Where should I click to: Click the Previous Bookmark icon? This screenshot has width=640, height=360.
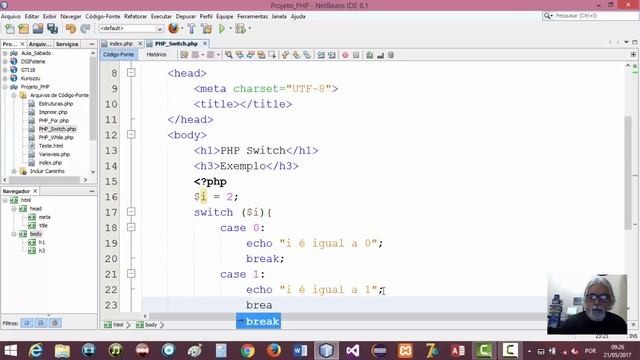tap(285, 55)
